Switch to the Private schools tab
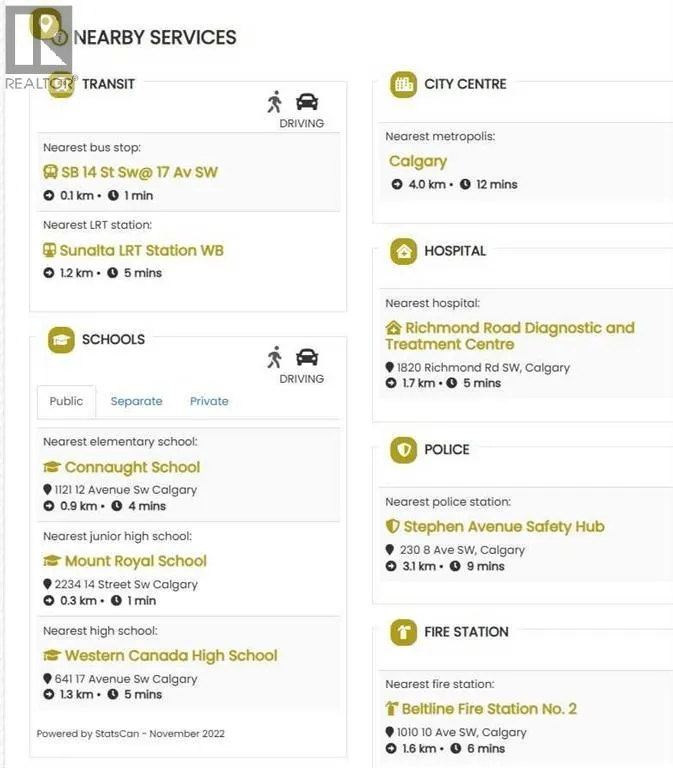Image resolution: width=673 pixels, height=768 pixels. tap(209, 401)
